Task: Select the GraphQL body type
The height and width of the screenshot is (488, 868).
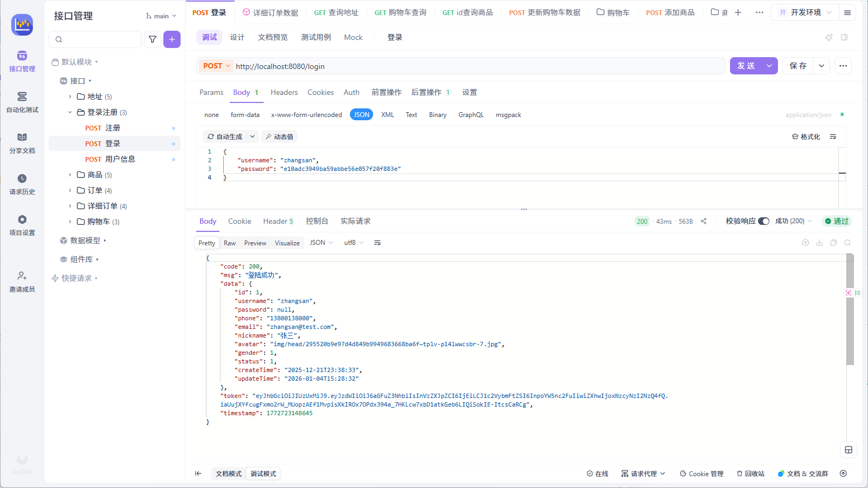Action: 471,115
